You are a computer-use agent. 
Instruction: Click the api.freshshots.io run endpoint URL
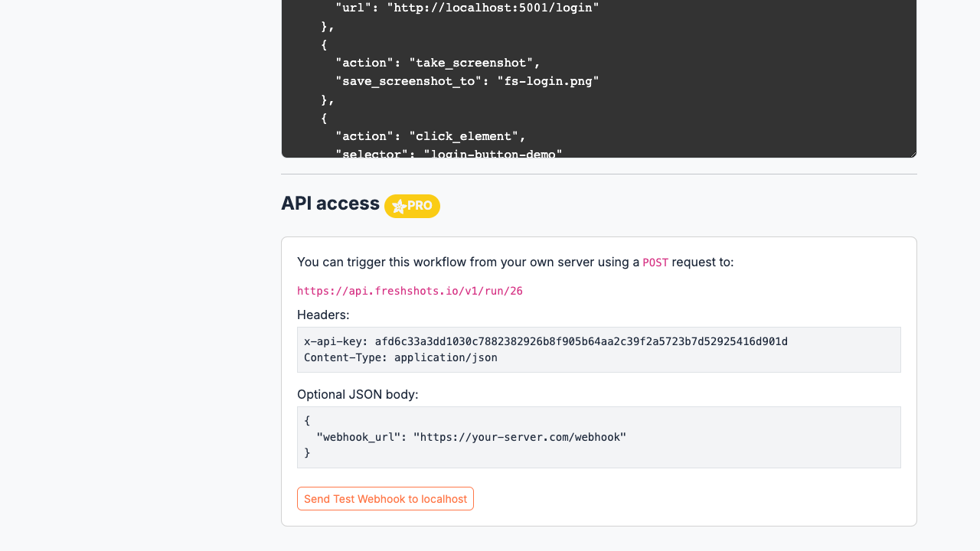pyautogui.click(x=410, y=291)
